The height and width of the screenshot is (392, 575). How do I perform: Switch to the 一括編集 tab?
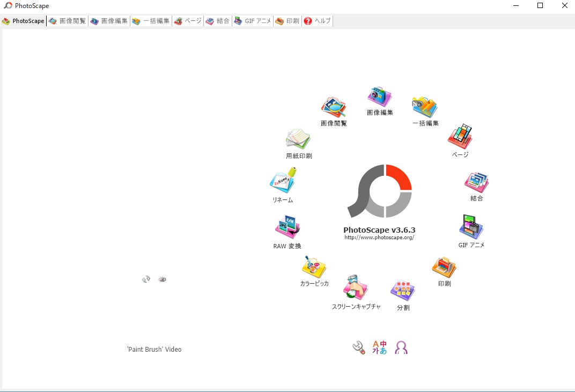pos(151,21)
